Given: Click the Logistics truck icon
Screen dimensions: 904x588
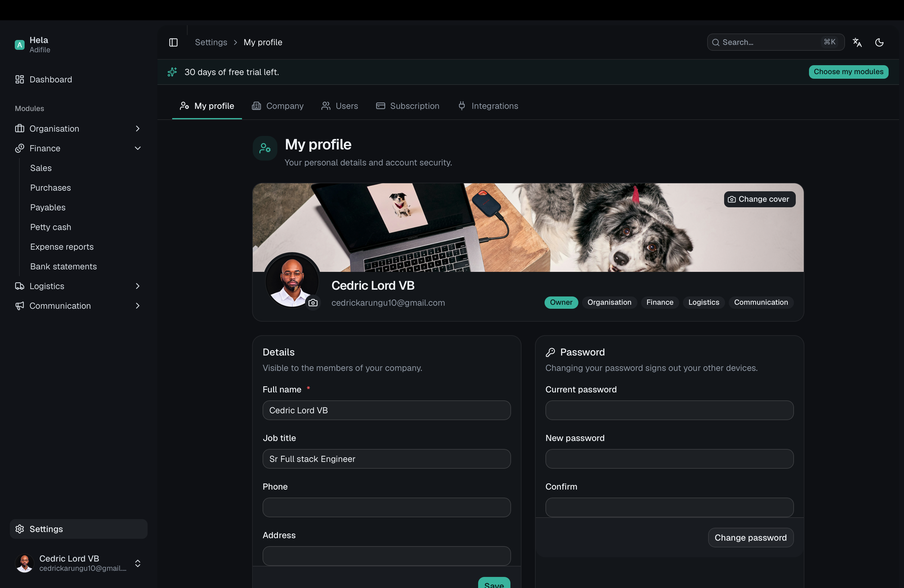Looking at the screenshot, I should [19, 286].
